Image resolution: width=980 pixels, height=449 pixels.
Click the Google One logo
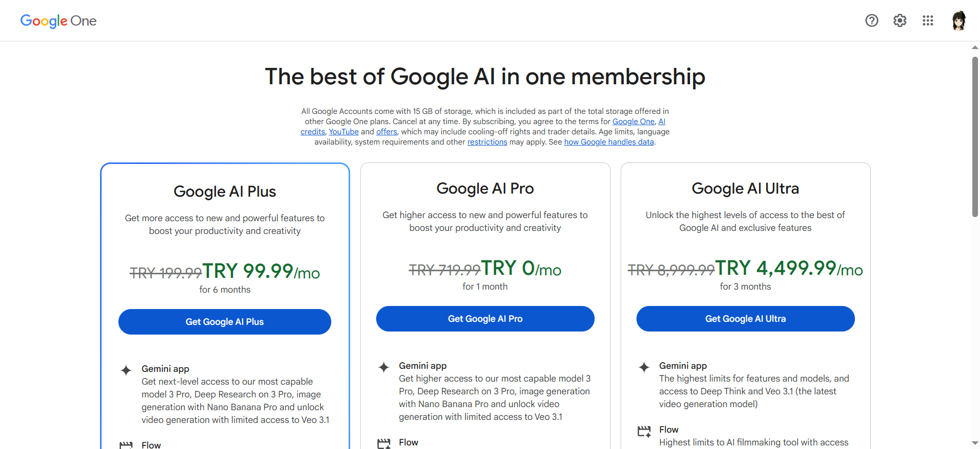[x=58, y=21]
